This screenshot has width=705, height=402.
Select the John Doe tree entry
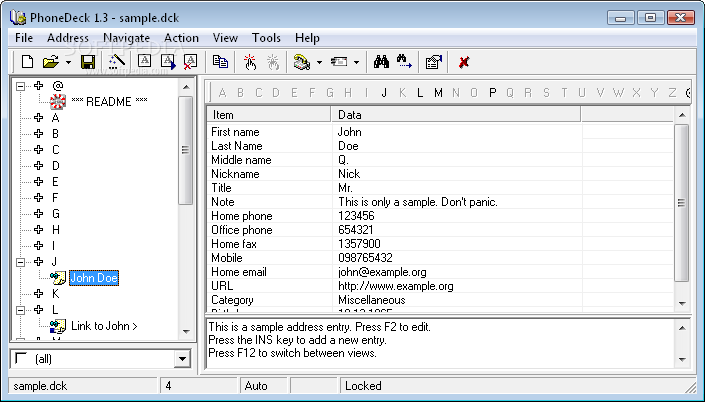[x=94, y=278]
